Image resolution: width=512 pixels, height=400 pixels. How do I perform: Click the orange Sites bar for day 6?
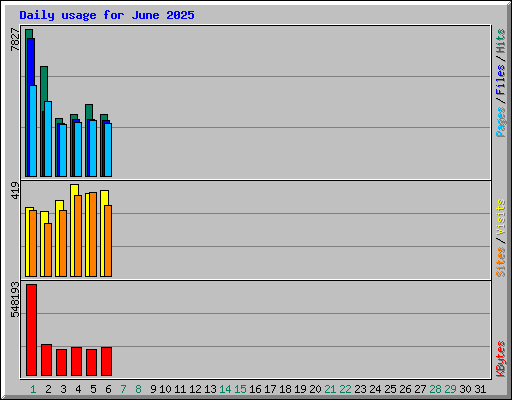coord(108,241)
